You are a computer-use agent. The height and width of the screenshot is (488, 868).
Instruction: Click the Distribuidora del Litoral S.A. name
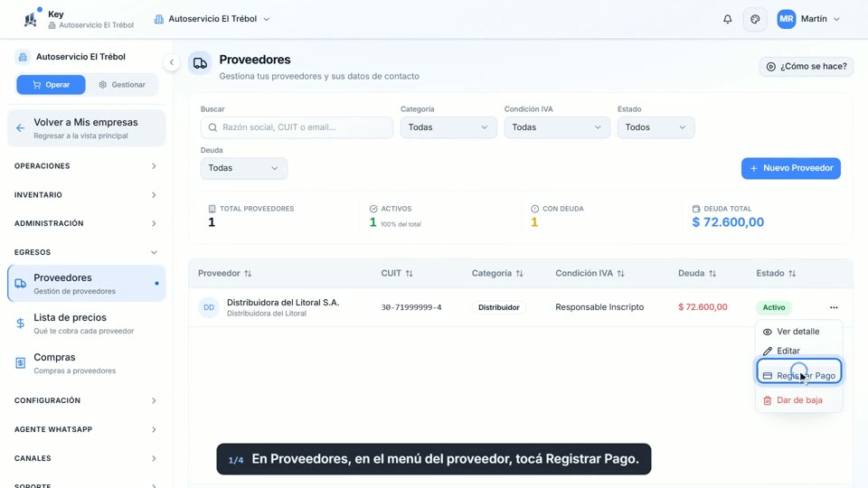click(x=283, y=303)
